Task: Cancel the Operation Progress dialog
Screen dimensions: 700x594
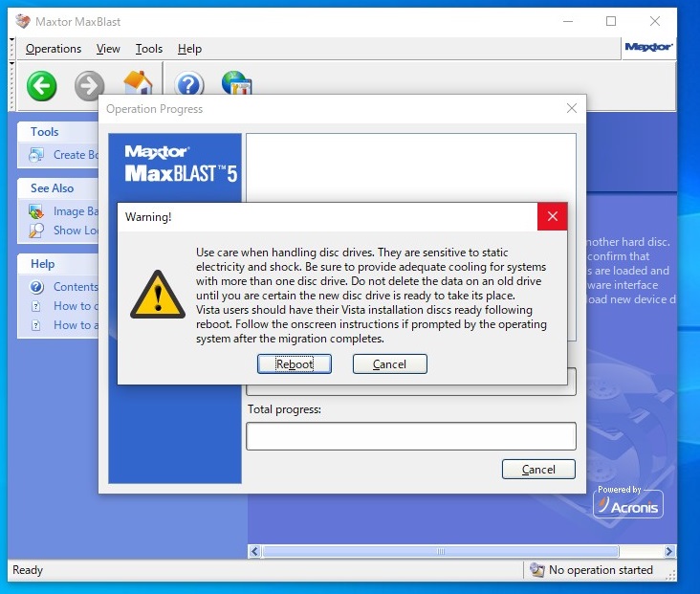Action: (538, 470)
